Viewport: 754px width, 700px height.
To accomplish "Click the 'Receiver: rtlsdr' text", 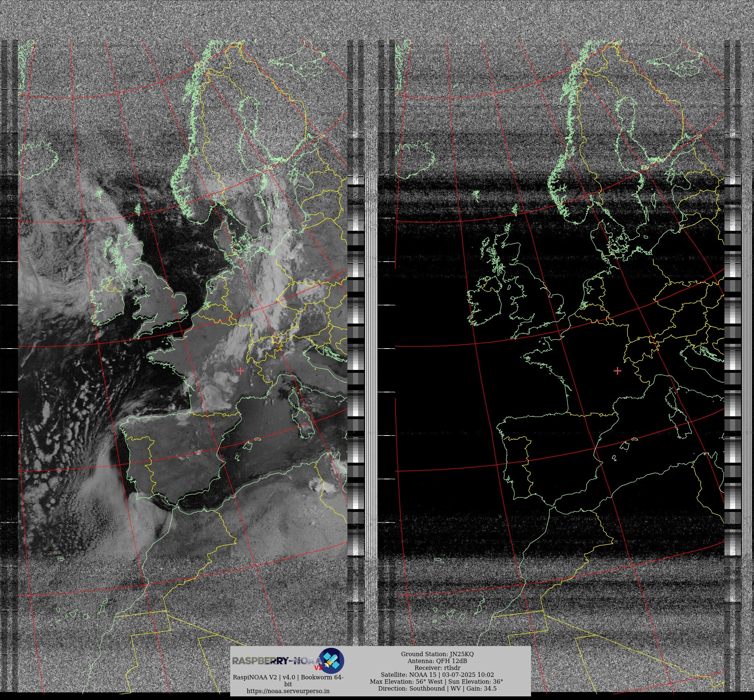I will (x=437, y=668).
